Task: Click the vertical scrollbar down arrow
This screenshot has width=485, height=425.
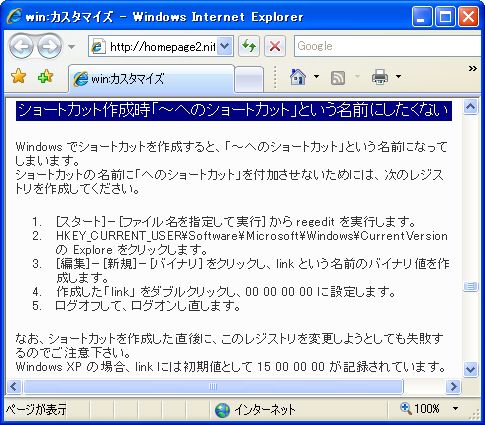Action: pos(470,369)
